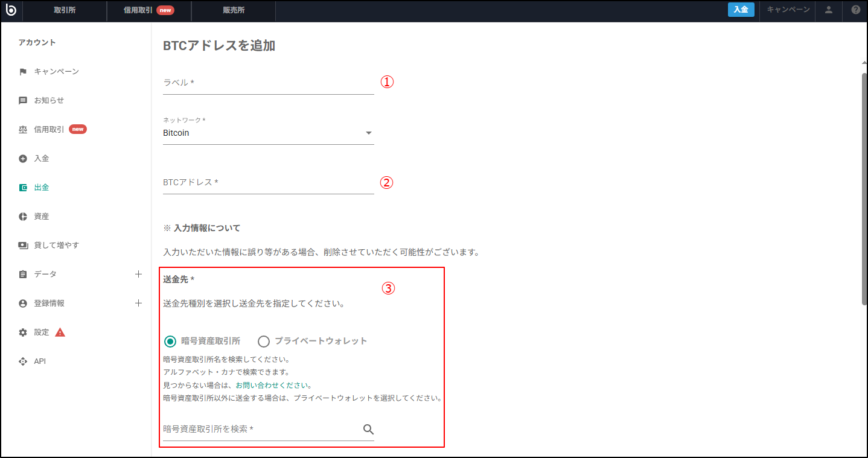Click the blue 入金 button

741,10
